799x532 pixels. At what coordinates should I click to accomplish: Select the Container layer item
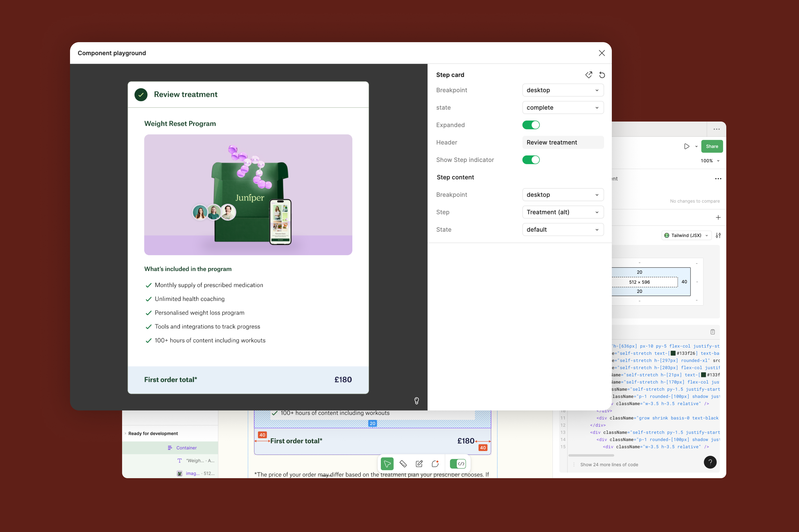[186, 448]
